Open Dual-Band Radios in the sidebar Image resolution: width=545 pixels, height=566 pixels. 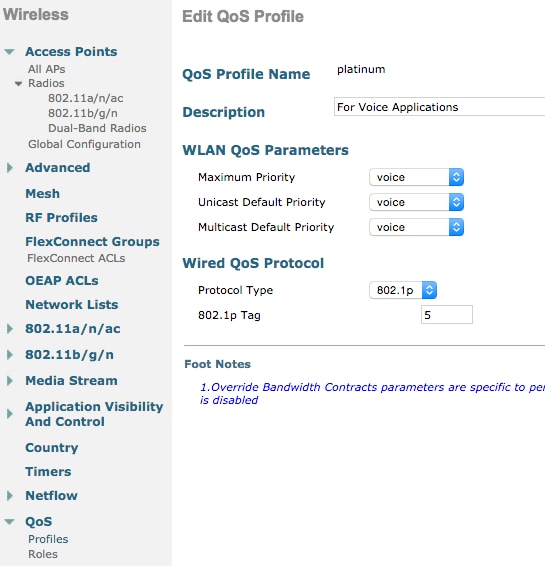(97, 128)
